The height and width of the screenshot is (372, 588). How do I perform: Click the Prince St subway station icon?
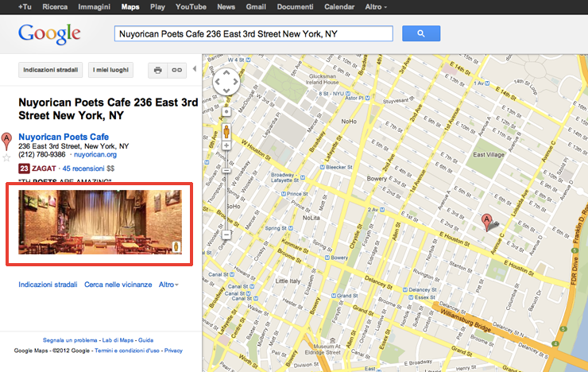tap(284, 194)
